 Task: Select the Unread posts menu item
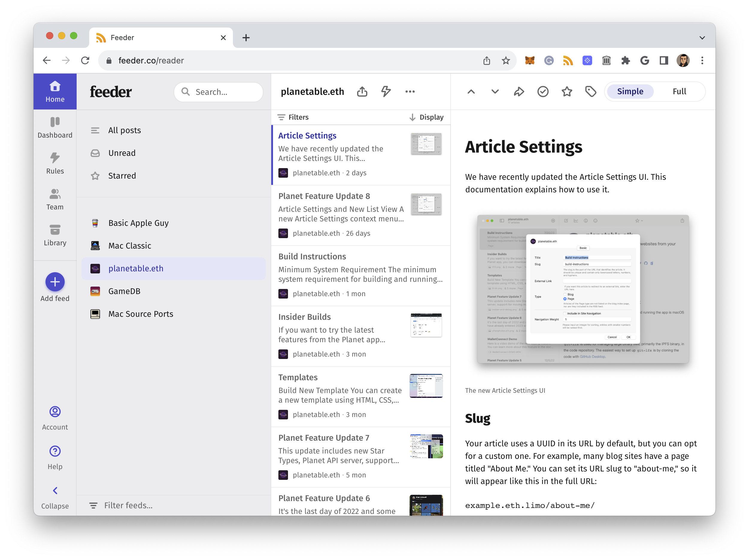(x=122, y=153)
